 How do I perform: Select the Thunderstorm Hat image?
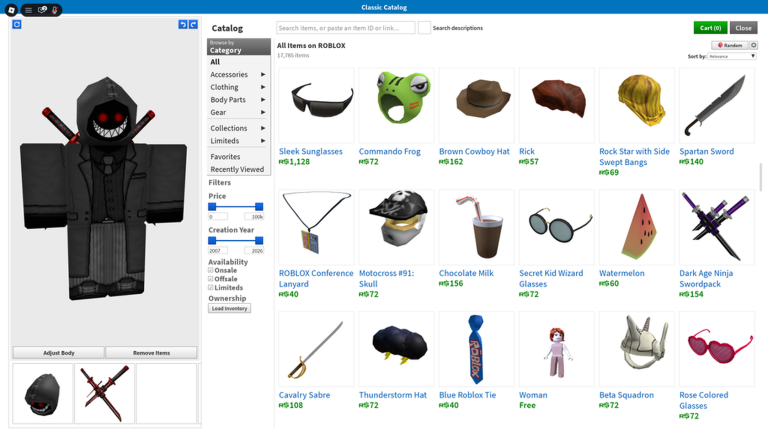click(x=397, y=349)
